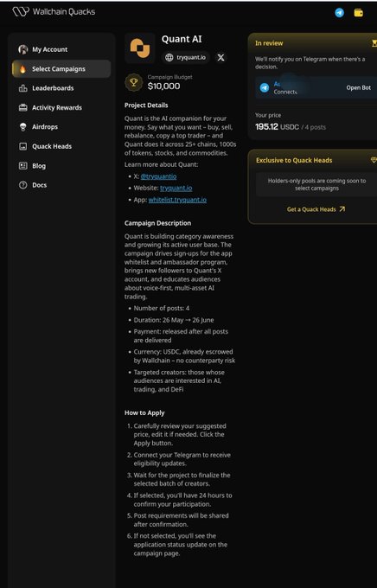Open the yellow wallet icon in the header

pos(359,13)
